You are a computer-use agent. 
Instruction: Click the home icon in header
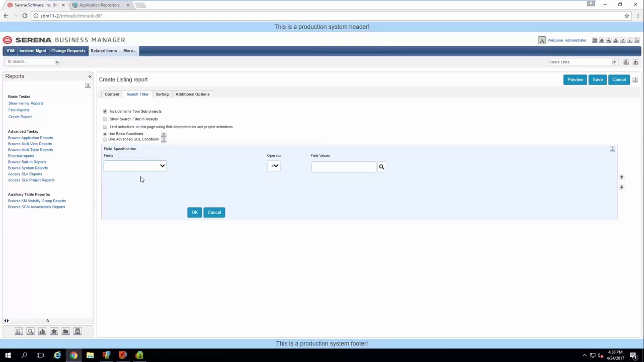point(602,40)
